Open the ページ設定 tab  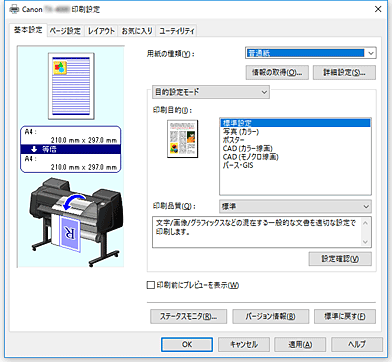coord(65,31)
